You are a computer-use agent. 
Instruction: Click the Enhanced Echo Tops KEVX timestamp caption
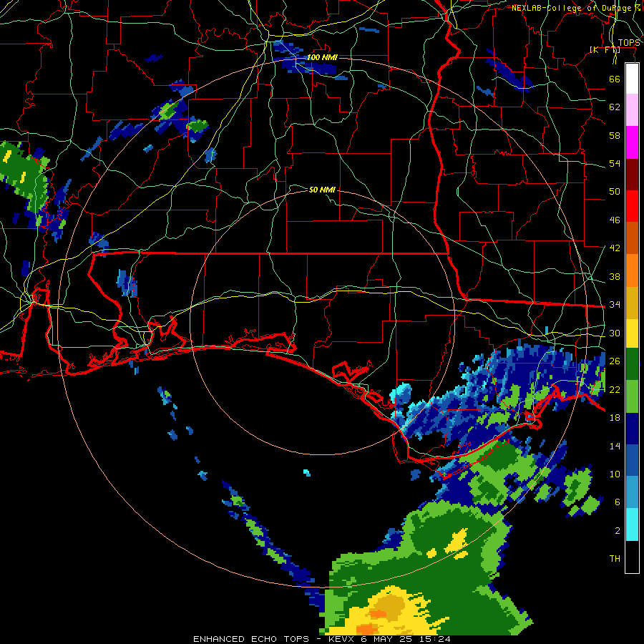point(322,639)
